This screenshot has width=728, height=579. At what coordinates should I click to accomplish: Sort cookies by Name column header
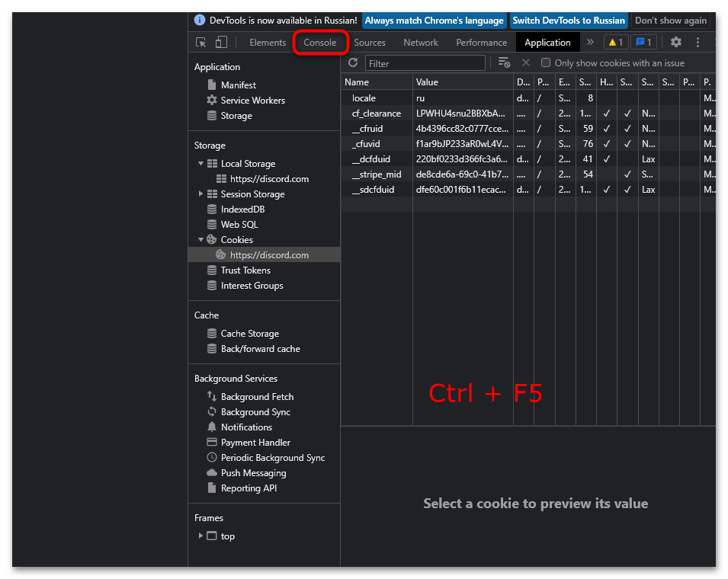[377, 82]
